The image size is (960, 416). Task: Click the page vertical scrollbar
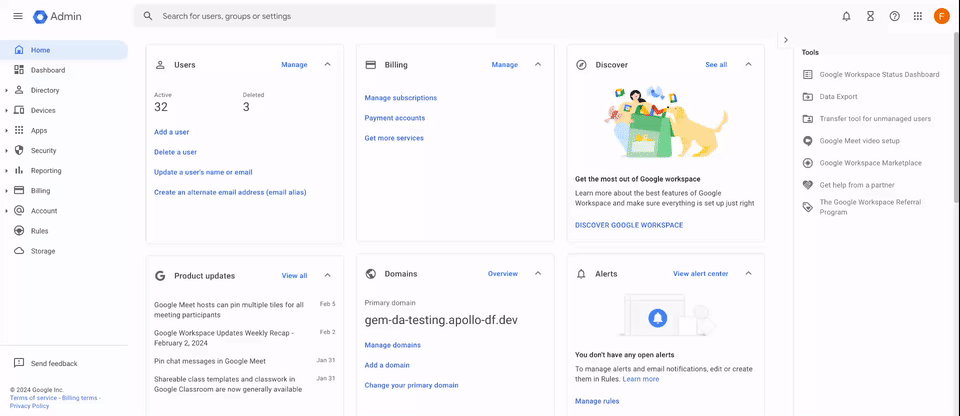(x=957, y=116)
